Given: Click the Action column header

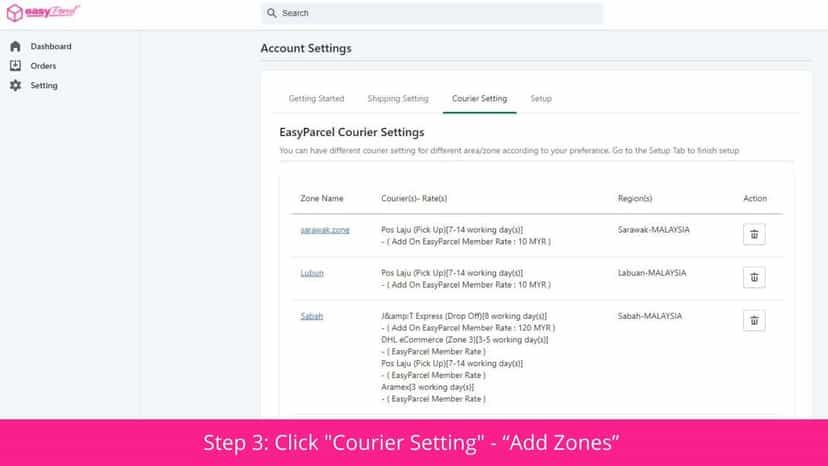Looking at the screenshot, I should [x=755, y=199].
